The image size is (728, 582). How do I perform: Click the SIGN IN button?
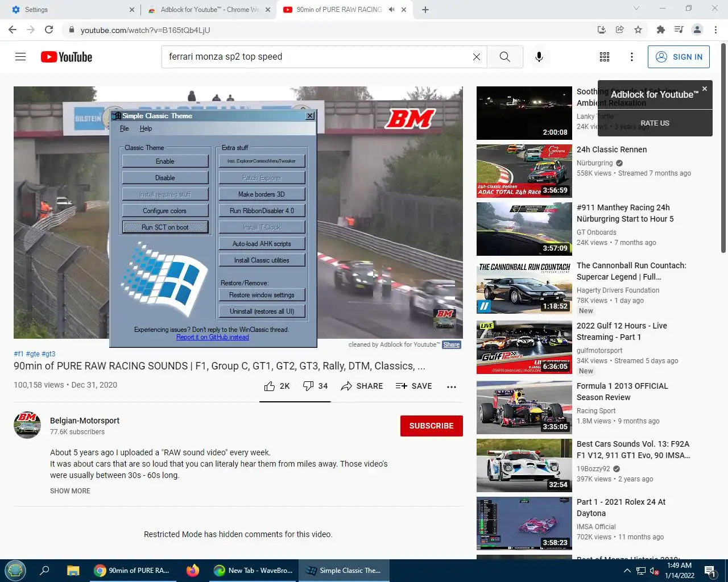(x=679, y=57)
